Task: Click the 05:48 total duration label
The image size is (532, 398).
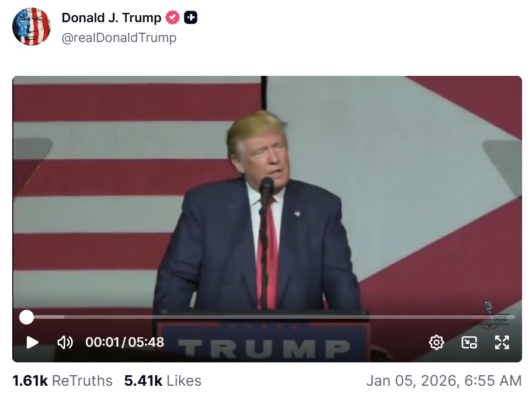Action: [146, 342]
